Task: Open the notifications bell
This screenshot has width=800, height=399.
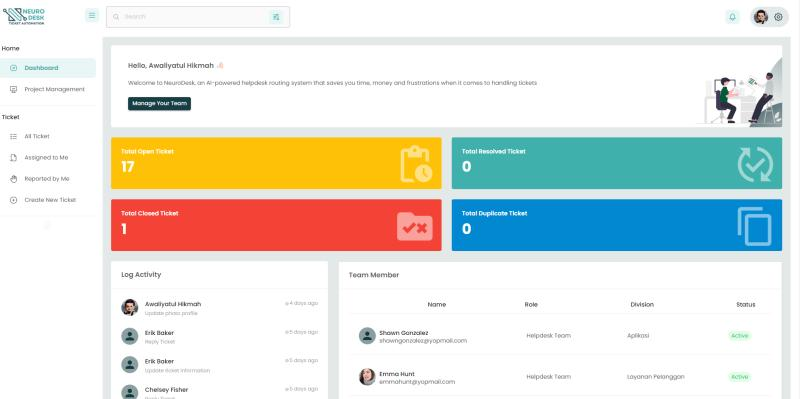Action: [733, 17]
